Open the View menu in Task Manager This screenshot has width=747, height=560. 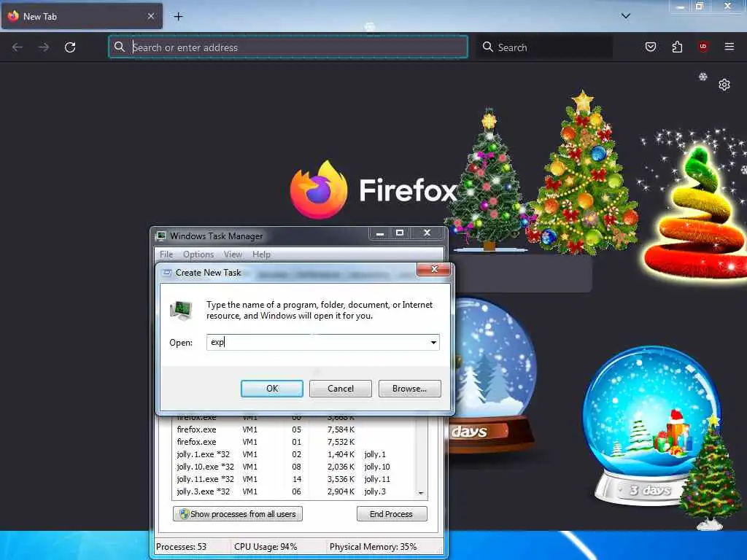point(233,254)
